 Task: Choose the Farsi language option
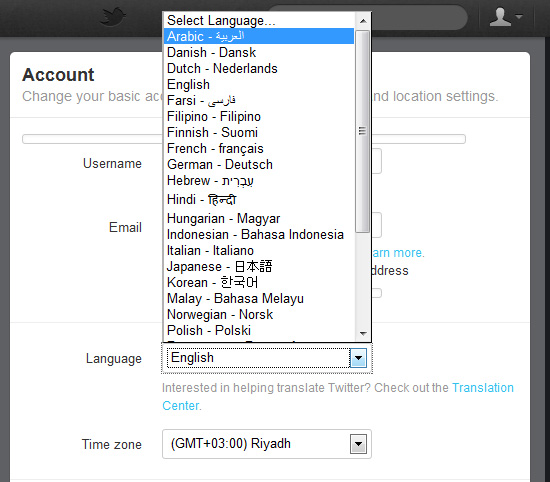coord(259,100)
